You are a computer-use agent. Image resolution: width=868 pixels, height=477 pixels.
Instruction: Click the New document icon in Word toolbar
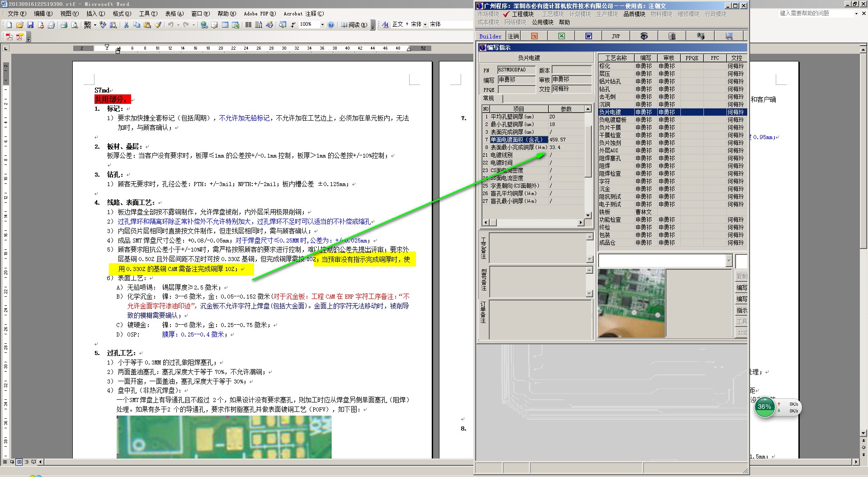(9, 24)
